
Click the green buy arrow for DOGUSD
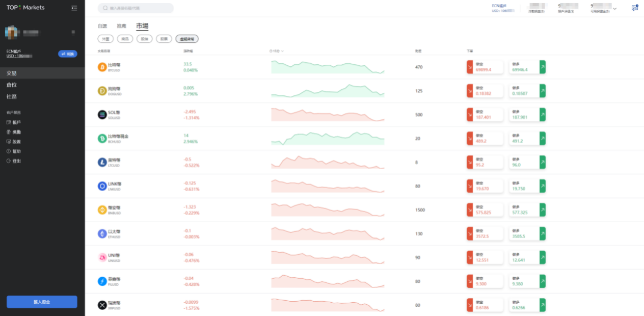point(543,91)
